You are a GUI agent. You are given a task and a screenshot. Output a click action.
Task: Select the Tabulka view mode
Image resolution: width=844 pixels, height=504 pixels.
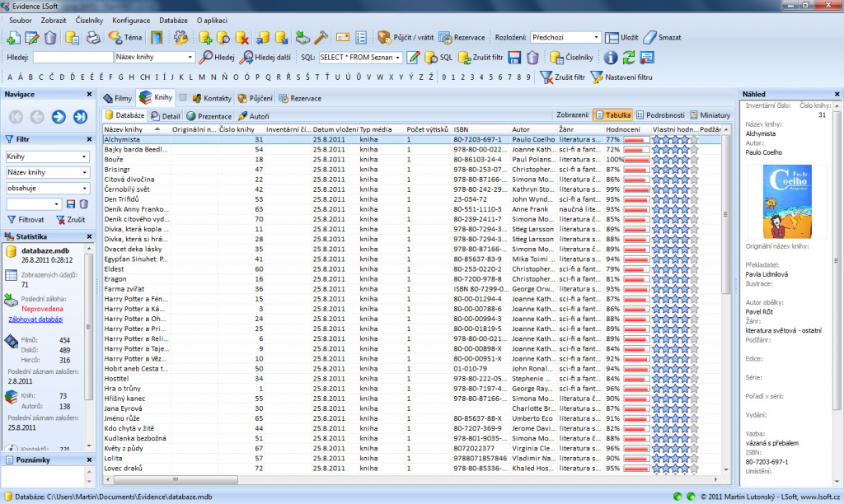[612, 115]
